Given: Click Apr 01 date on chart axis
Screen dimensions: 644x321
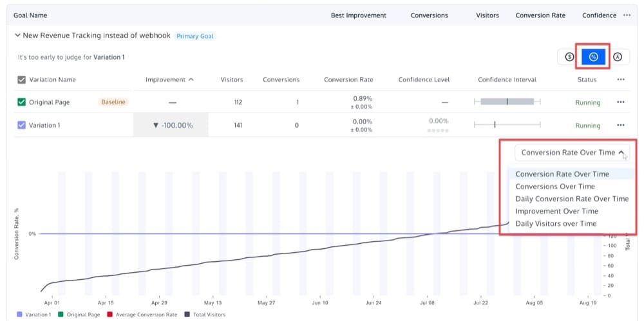Looking at the screenshot, I should click(52, 302).
